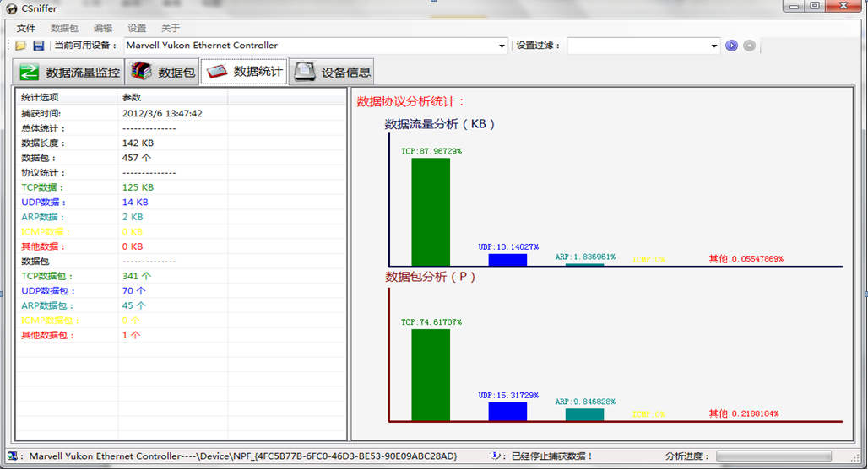868x470 pixels.
Task: Click the ARP:9.846828% chart label
Action: click(x=585, y=402)
